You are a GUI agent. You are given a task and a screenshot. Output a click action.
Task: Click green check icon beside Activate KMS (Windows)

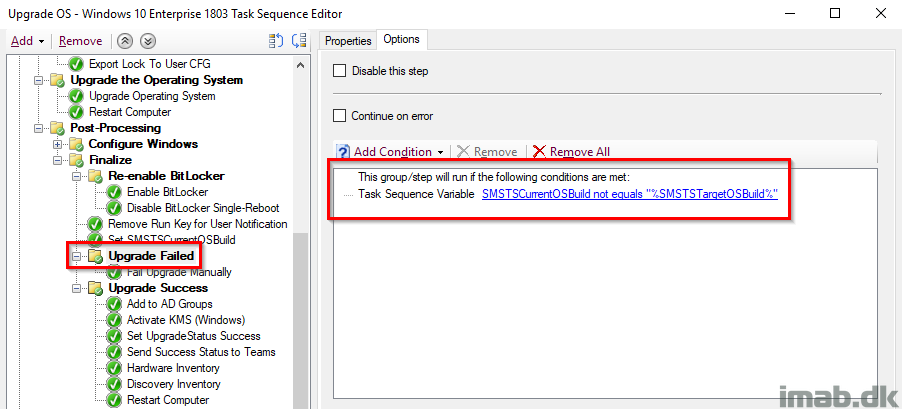pos(114,320)
